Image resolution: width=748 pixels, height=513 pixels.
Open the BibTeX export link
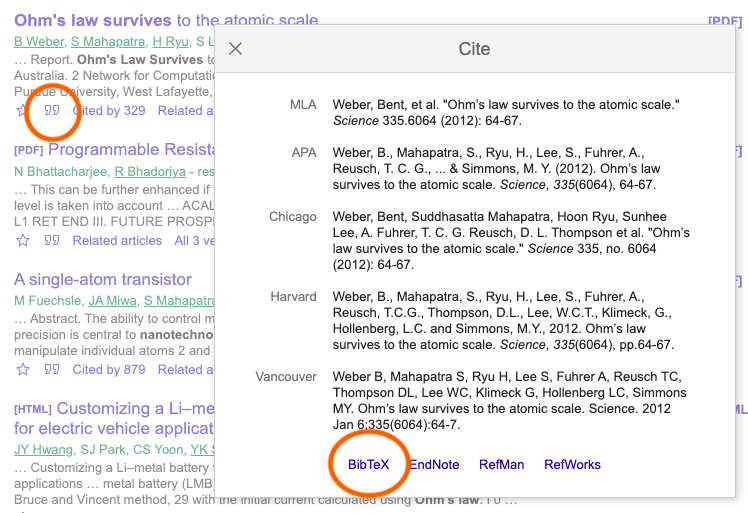pyautogui.click(x=368, y=464)
